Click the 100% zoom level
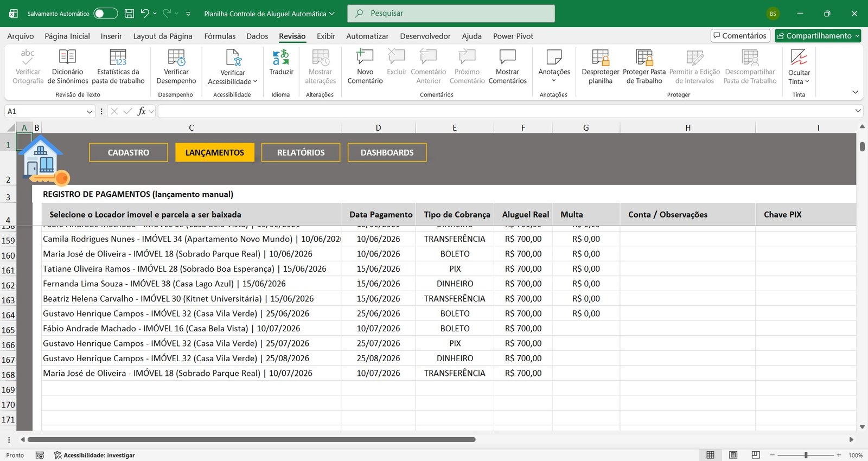 pyautogui.click(x=856, y=456)
